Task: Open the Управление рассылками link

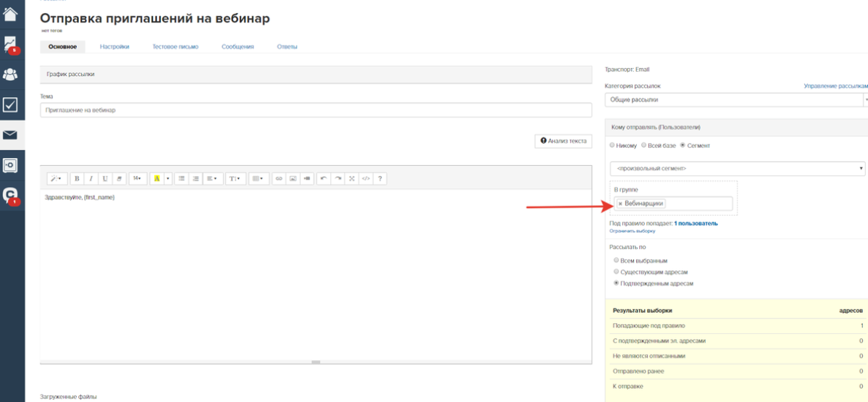Action: [x=836, y=86]
